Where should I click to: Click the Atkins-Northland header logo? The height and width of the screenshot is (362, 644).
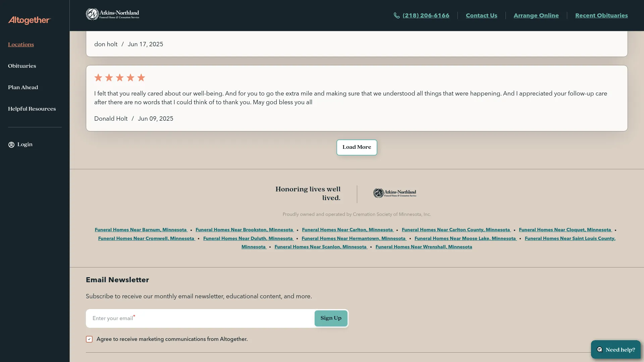112,14
